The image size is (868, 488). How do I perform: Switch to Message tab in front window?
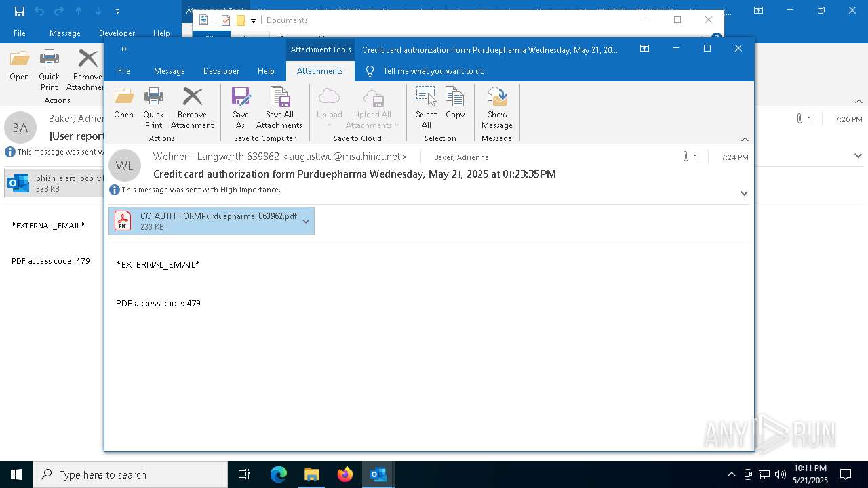coord(170,71)
